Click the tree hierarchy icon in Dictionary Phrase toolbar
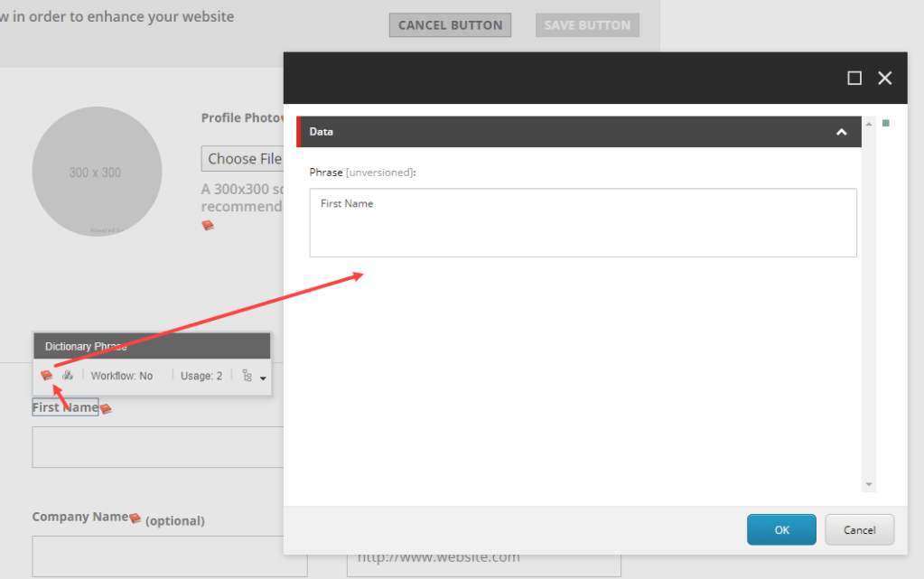The width and height of the screenshot is (924, 579). click(x=248, y=376)
